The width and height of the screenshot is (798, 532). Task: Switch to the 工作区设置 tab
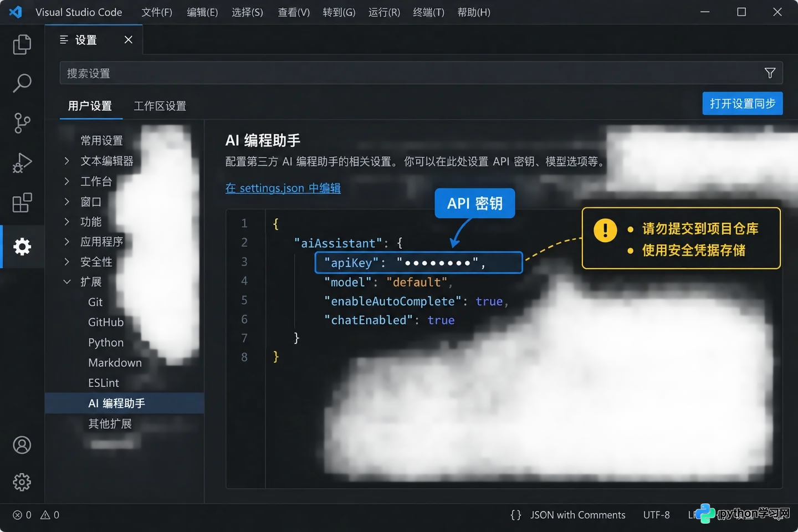pyautogui.click(x=160, y=106)
